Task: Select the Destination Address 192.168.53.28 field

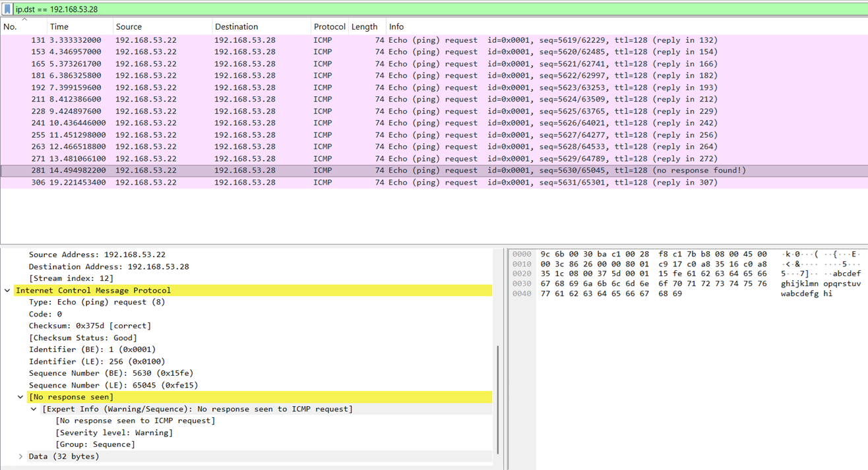Action: point(109,267)
